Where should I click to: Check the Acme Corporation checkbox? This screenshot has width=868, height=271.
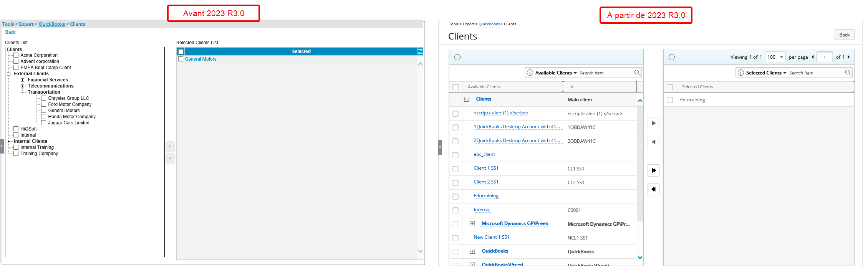[16, 55]
